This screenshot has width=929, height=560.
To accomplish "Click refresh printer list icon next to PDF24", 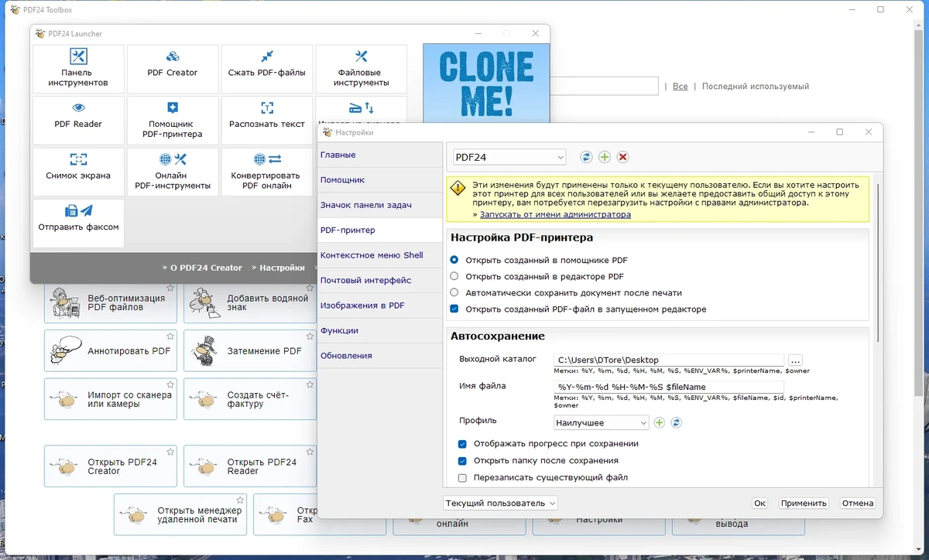I will [587, 157].
